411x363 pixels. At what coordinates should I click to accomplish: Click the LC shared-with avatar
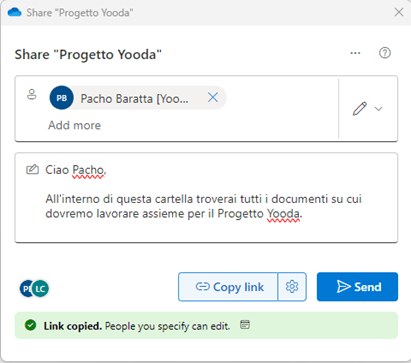(x=41, y=289)
